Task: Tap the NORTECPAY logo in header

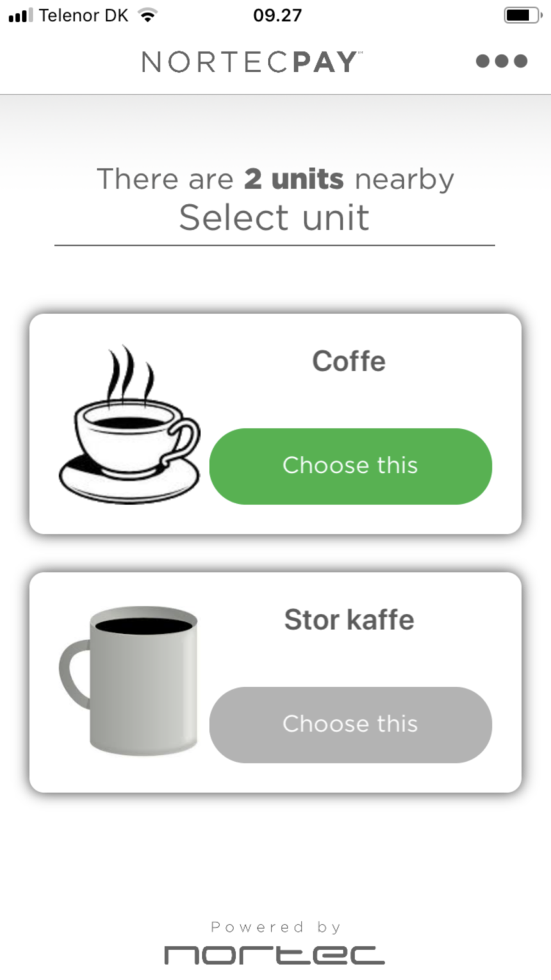Action: tap(252, 62)
